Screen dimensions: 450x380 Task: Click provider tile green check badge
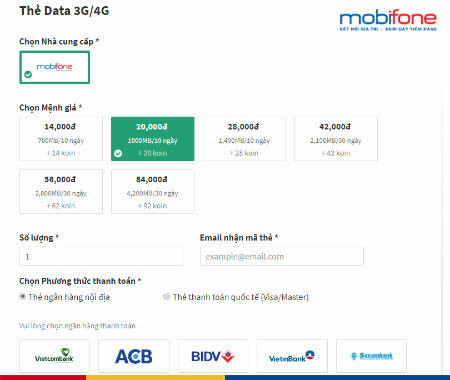pyautogui.click(x=28, y=75)
